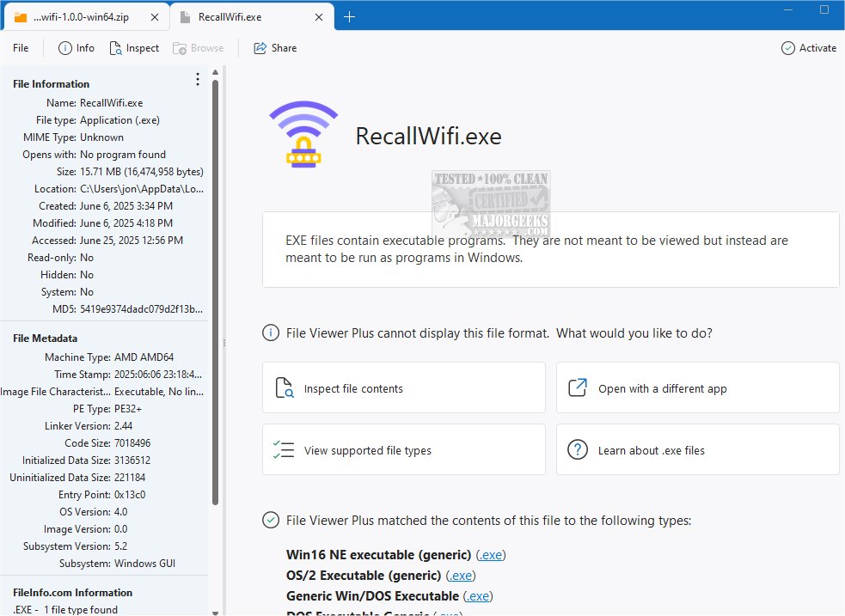
Task: Click .exe link next to OS/2 Executable
Action: [461, 576]
